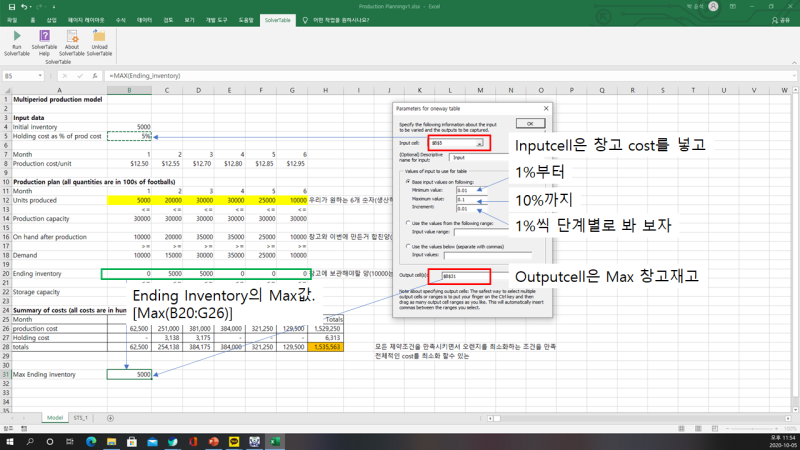Open Microsoft Store from taskbar
Image resolution: width=800 pixels, height=450 pixels.
tap(132, 442)
